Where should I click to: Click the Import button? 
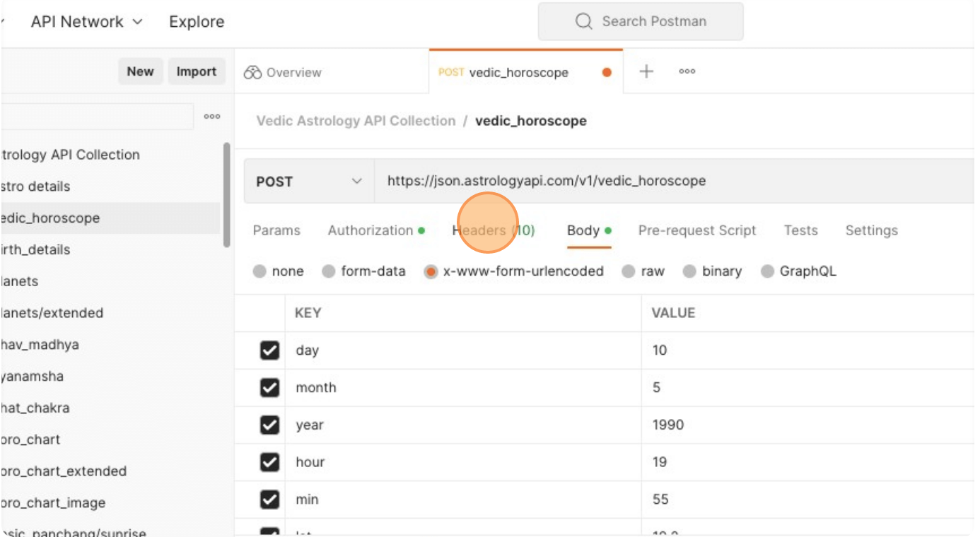pos(196,71)
